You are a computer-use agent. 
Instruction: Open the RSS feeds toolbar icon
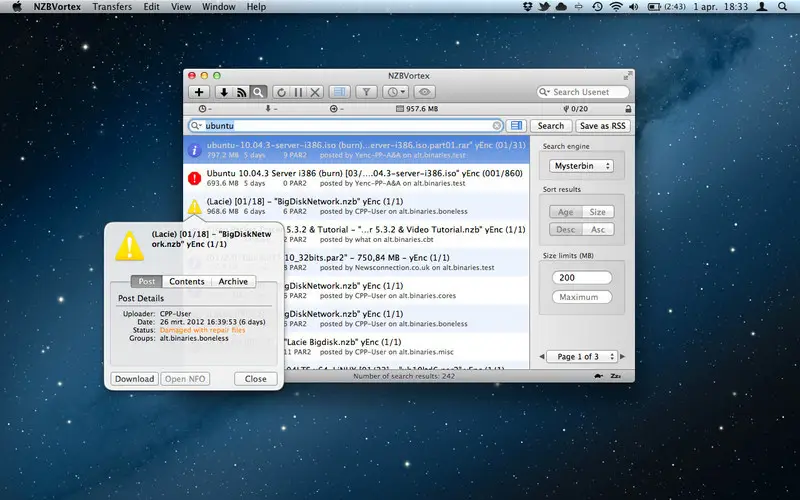241,92
